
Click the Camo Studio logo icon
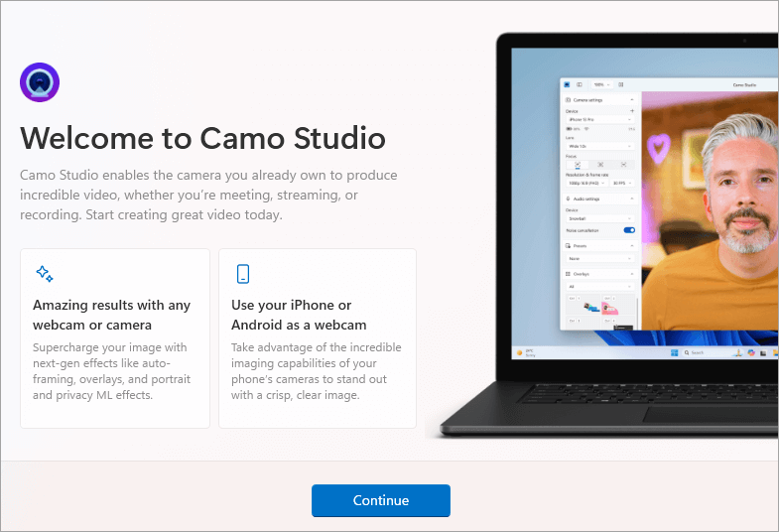click(40, 82)
